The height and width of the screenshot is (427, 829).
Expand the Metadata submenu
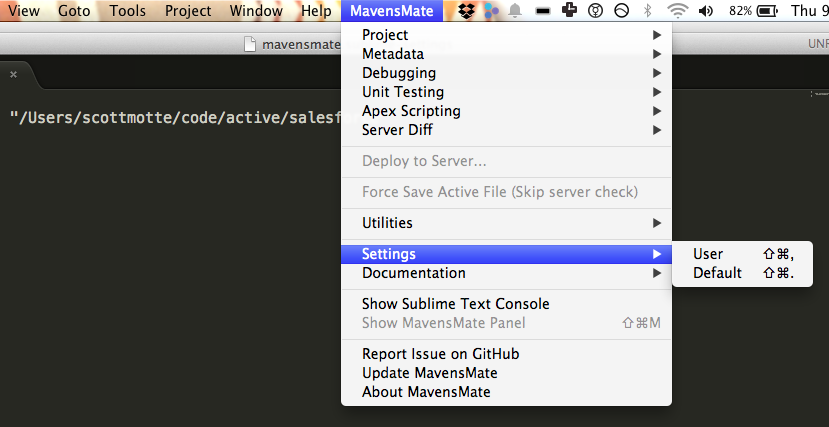[506, 54]
